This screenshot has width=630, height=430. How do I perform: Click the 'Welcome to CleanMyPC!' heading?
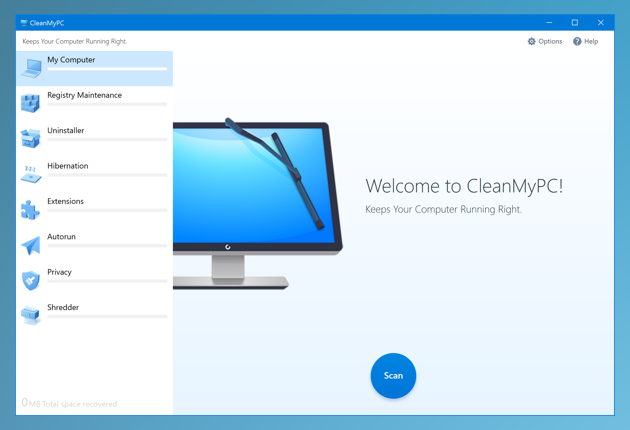[464, 186]
